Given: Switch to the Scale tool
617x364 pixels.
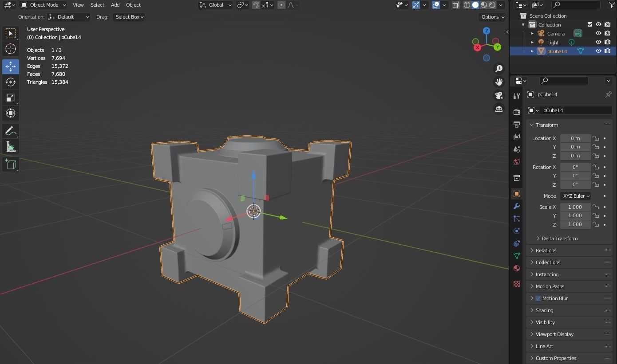Looking at the screenshot, I should 11,98.
